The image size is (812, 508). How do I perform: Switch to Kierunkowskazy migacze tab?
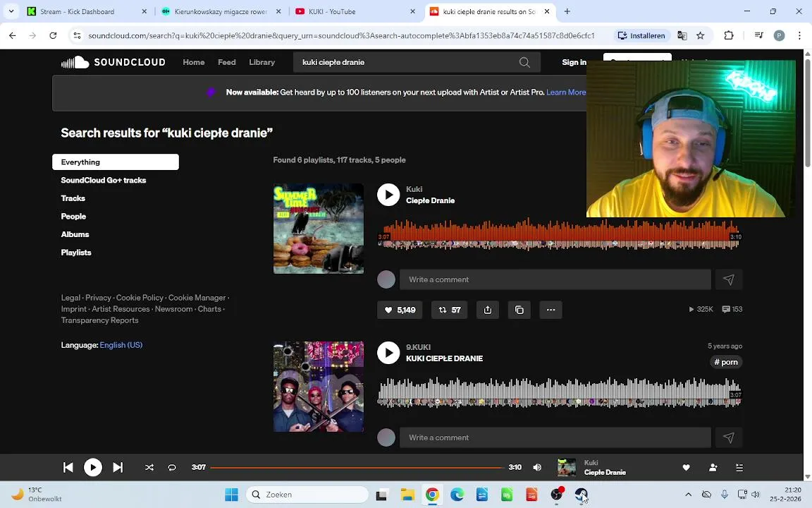pyautogui.click(x=221, y=11)
